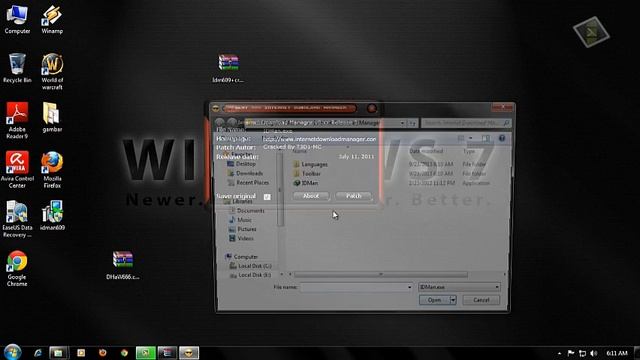Open EaseUS Data Recovery shortcut
This screenshot has height=360, width=640.
[17, 219]
